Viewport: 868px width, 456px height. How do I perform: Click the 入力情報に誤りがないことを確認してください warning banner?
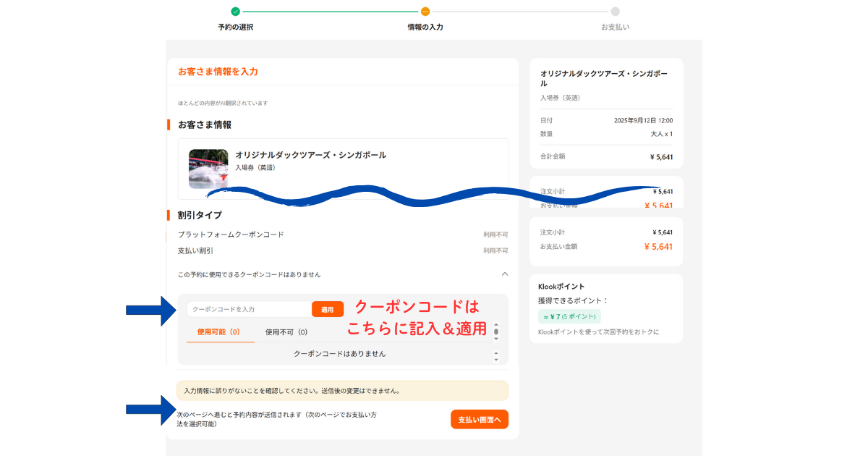click(343, 391)
